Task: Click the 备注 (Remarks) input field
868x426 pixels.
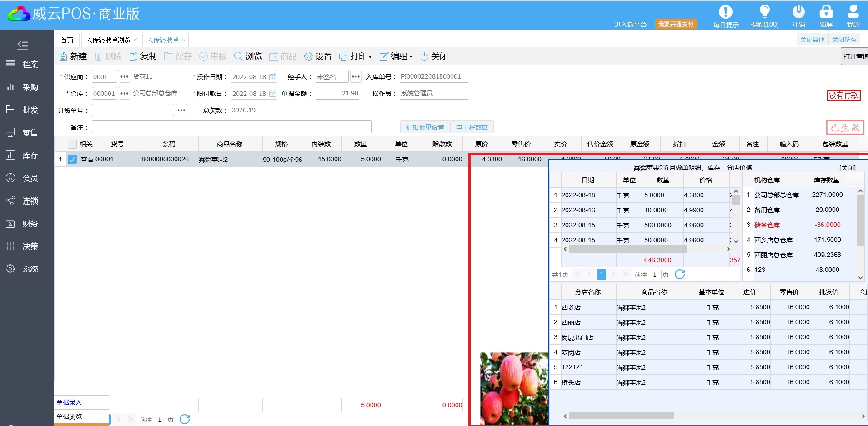Action: click(231, 127)
